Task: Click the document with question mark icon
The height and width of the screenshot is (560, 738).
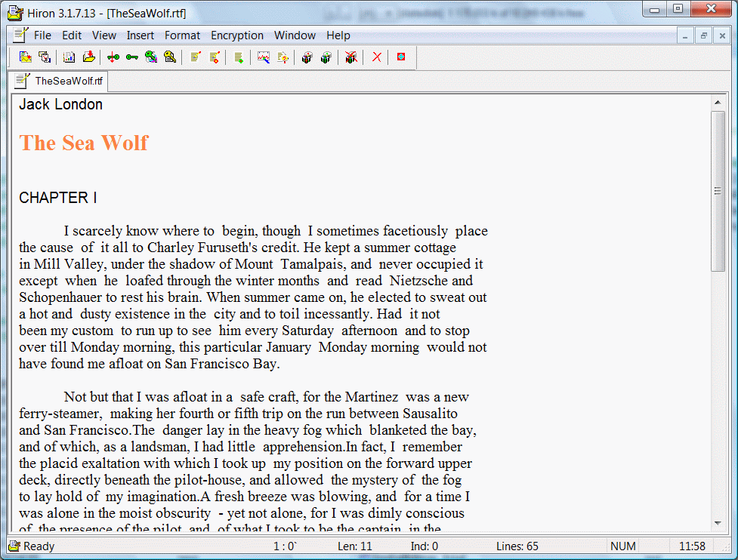Action: tap(283, 57)
